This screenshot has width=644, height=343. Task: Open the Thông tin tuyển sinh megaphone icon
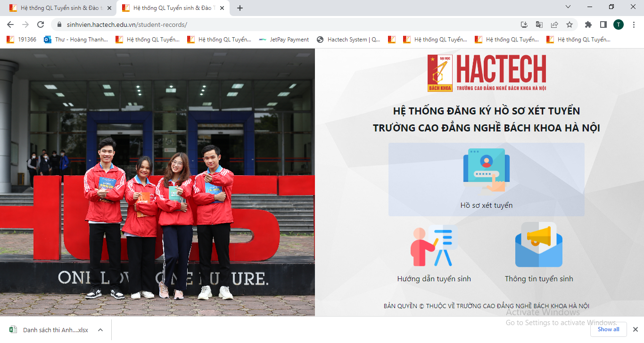click(538, 245)
